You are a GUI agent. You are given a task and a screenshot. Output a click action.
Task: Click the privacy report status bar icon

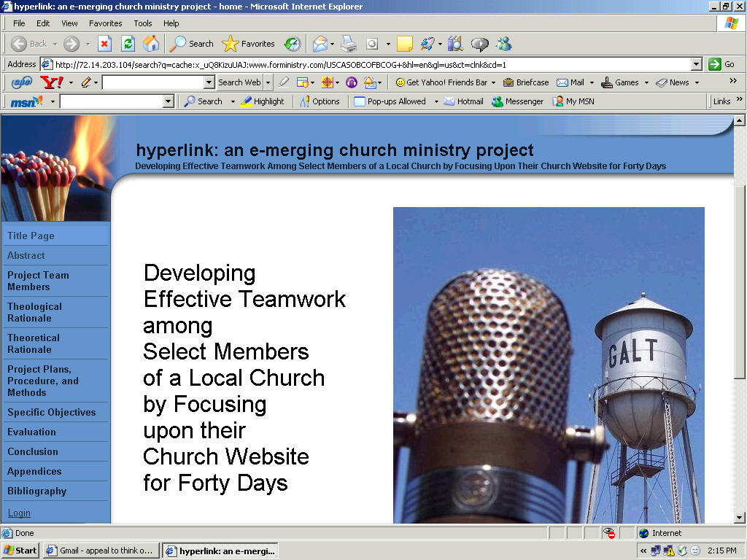click(x=609, y=533)
